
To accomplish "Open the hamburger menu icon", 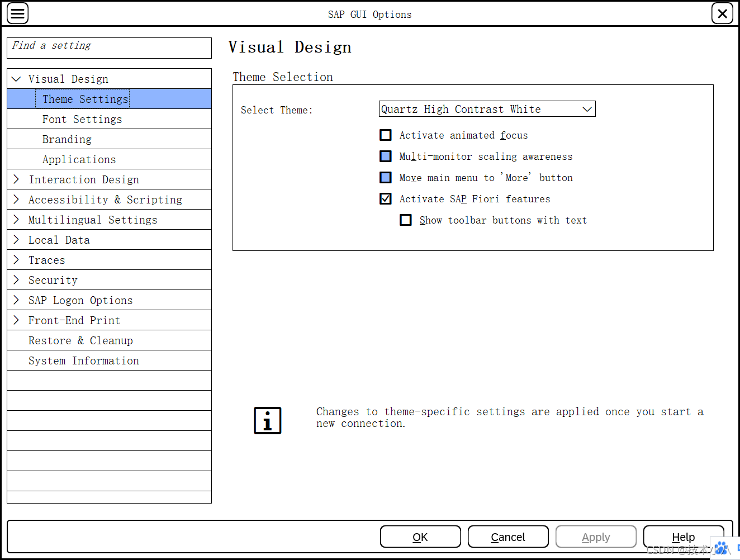I will coord(17,13).
